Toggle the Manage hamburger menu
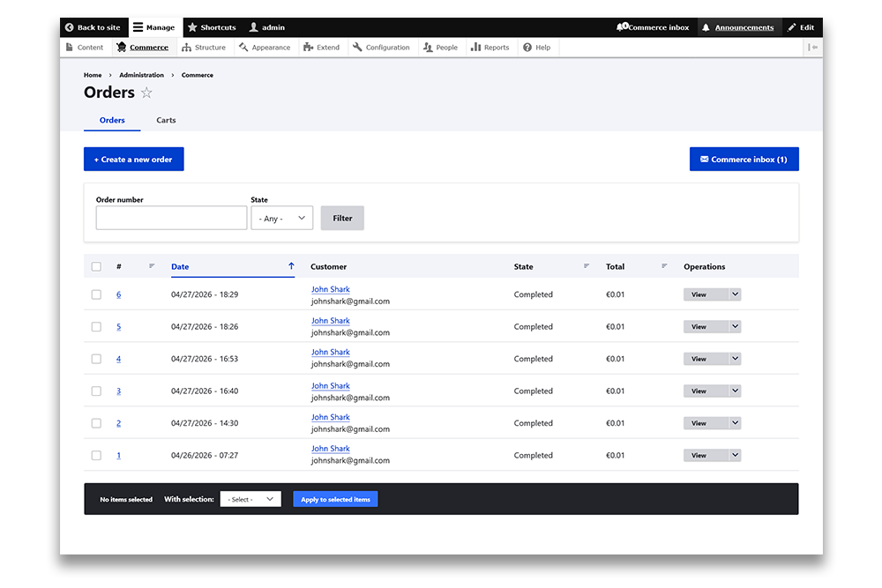This screenshot has width=882, height=588. tap(153, 27)
